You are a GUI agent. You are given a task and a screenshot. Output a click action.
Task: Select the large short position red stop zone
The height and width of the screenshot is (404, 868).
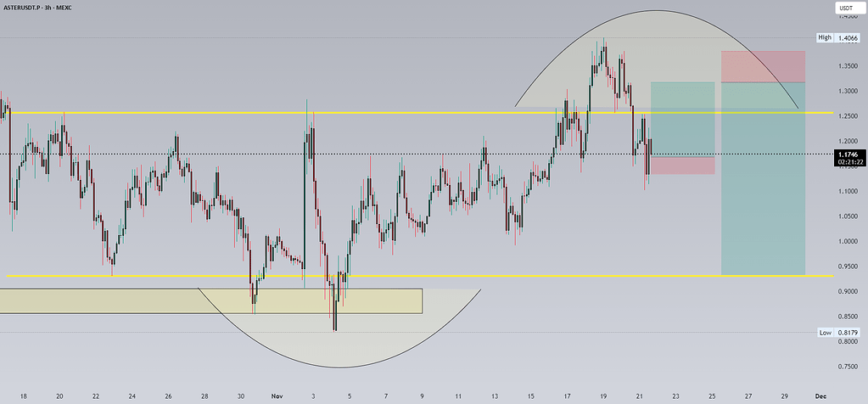763,66
